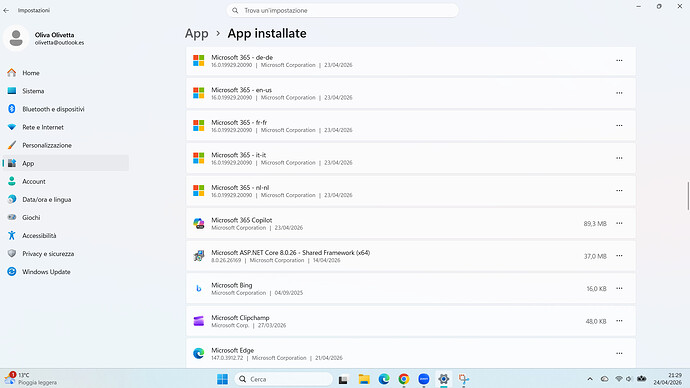This screenshot has height=388, width=690.
Task: Click the Microsoft Edge app list icon
Action: (198, 353)
